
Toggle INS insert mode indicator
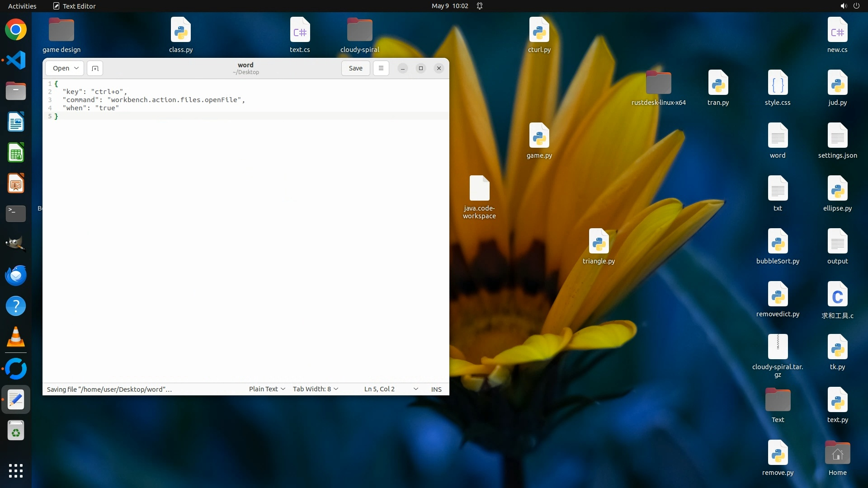coord(436,389)
